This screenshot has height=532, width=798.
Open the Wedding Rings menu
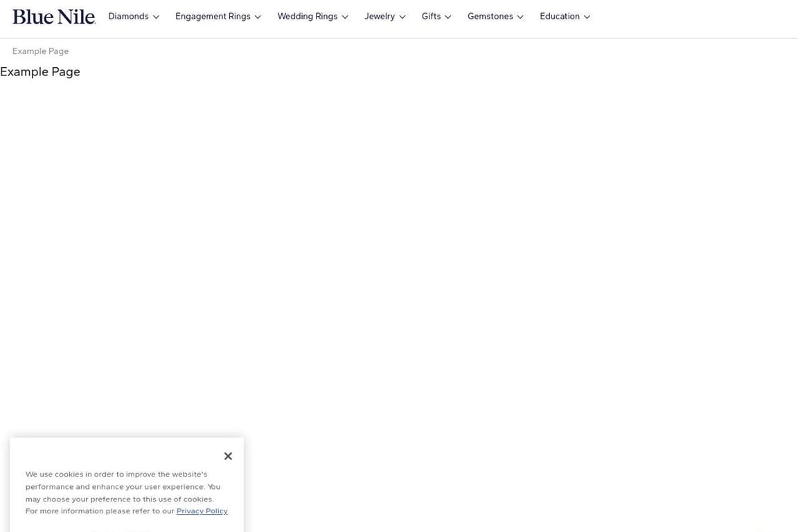tap(313, 17)
